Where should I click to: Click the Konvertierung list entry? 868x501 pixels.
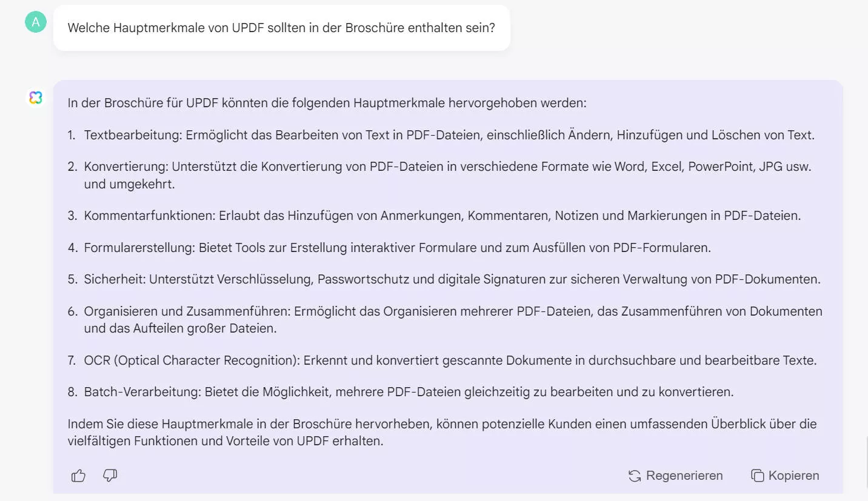(447, 174)
